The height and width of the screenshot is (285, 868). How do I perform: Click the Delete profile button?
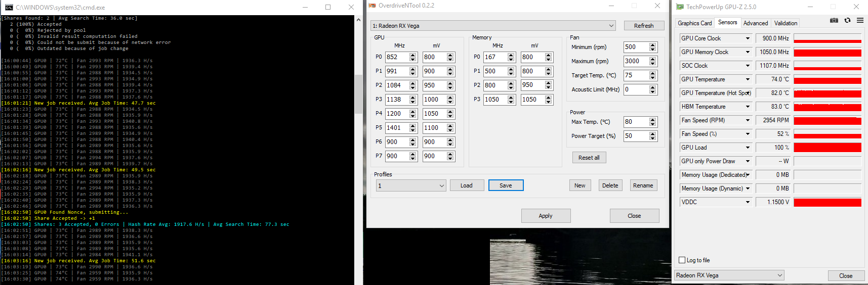tap(610, 185)
